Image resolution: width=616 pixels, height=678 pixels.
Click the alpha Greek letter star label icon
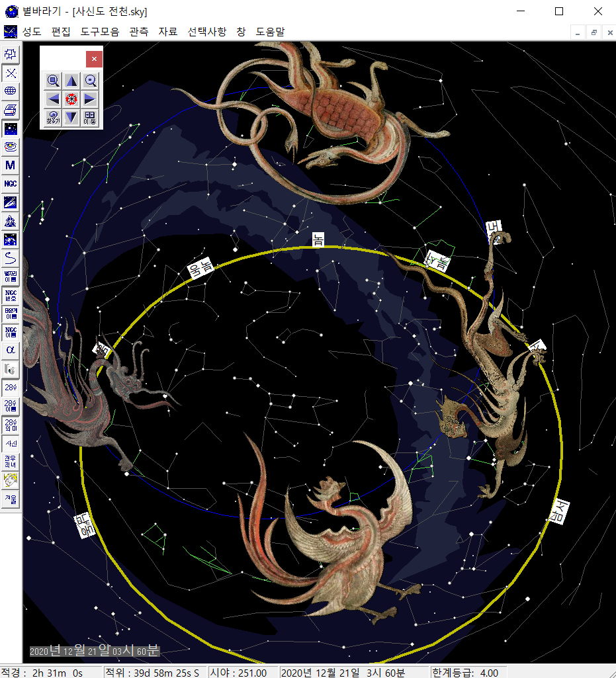click(11, 350)
